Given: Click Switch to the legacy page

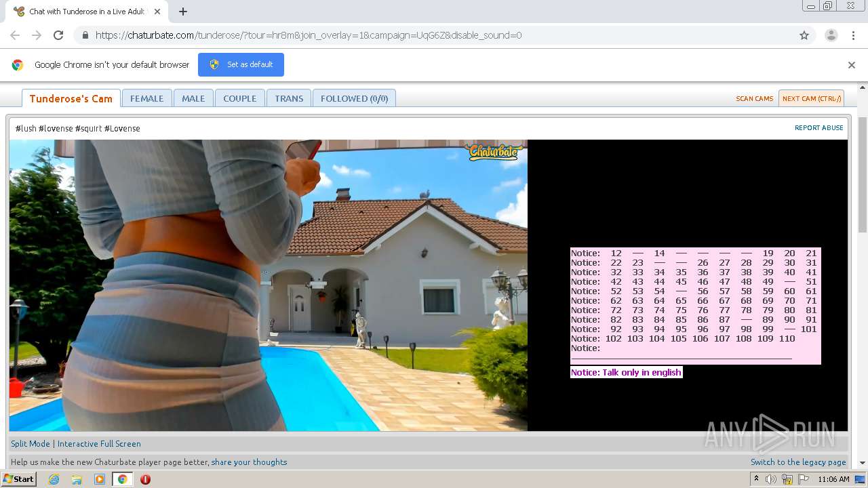Looking at the screenshot, I should tap(798, 462).
